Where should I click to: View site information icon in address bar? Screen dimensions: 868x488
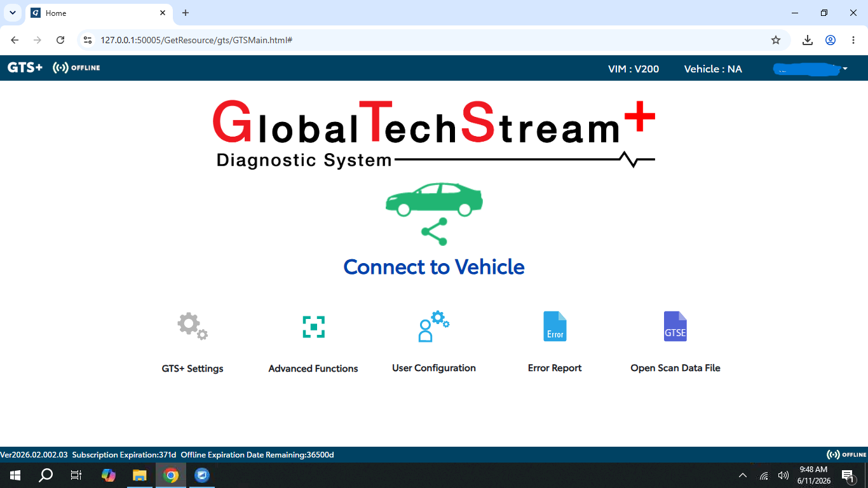click(x=88, y=40)
